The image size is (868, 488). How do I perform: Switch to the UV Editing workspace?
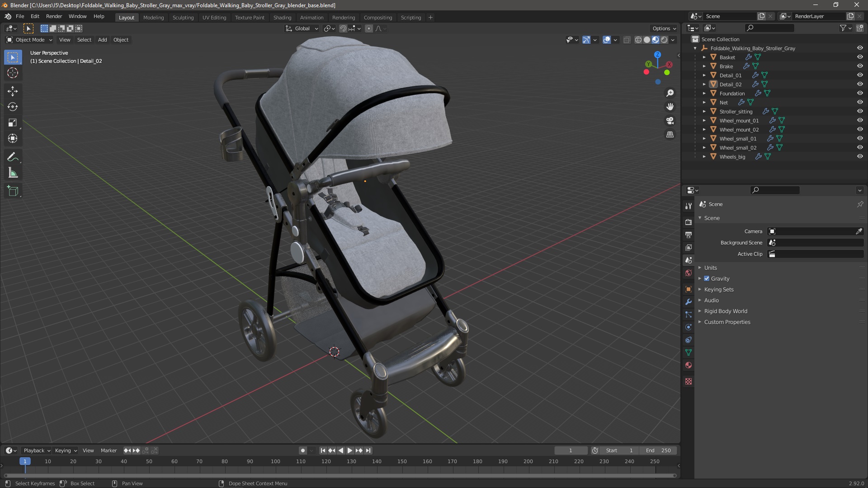point(214,18)
